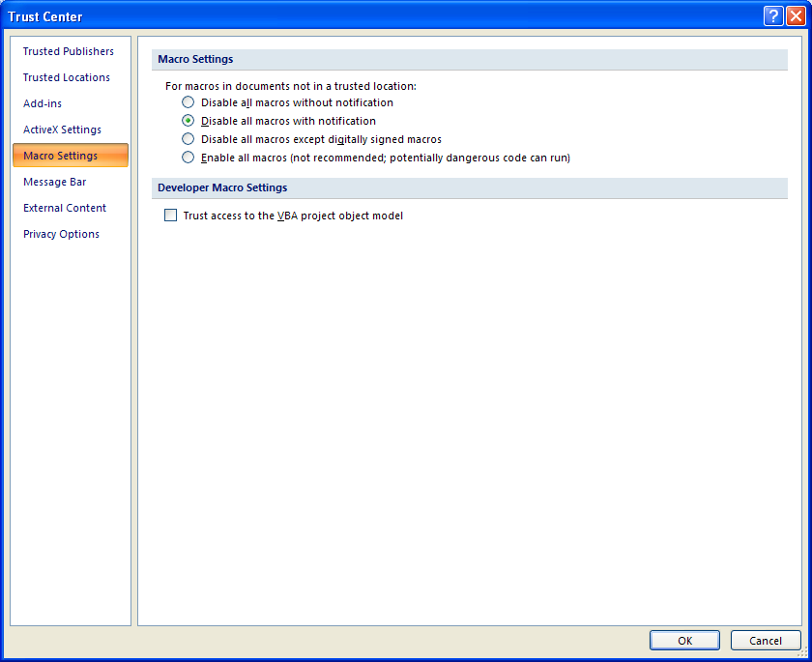812x662 pixels.
Task: Click the 'For macros in documents' label
Action: point(291,86)
